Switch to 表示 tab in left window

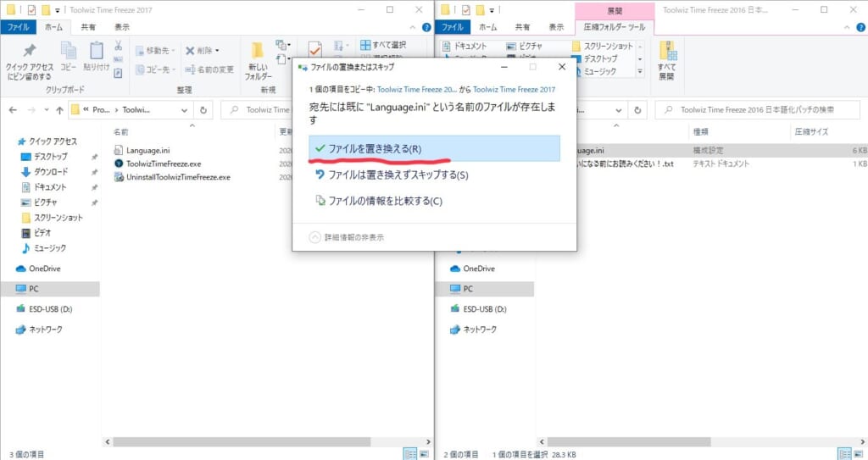[122, 27]
